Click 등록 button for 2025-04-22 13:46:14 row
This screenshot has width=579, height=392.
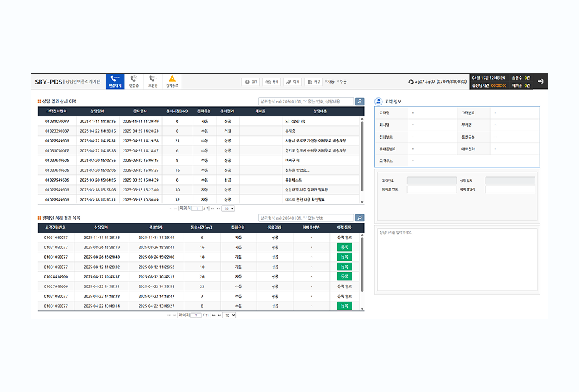(x=344, y=306)
